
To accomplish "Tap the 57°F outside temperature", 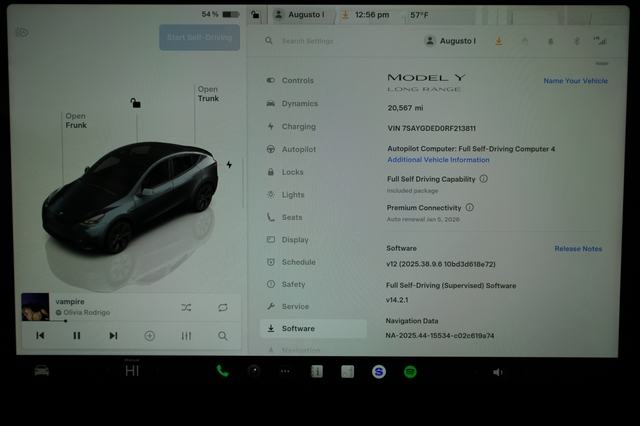I will [x=419, y=15].
